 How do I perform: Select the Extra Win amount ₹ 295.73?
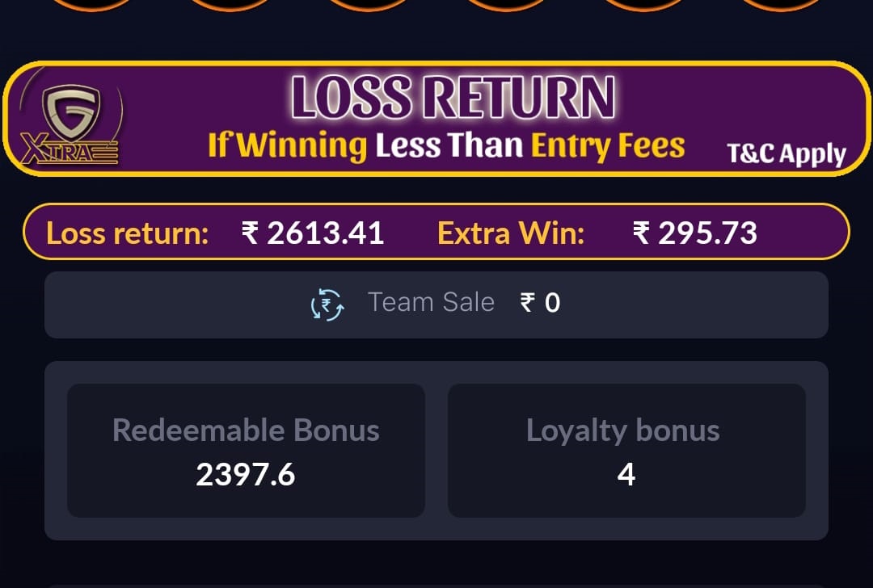click(x=695, y=233)
